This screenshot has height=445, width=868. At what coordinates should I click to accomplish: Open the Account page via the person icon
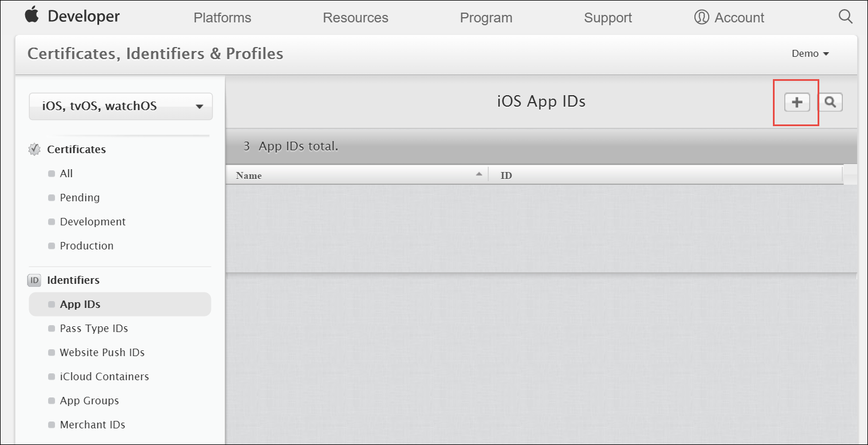[700, 17]
